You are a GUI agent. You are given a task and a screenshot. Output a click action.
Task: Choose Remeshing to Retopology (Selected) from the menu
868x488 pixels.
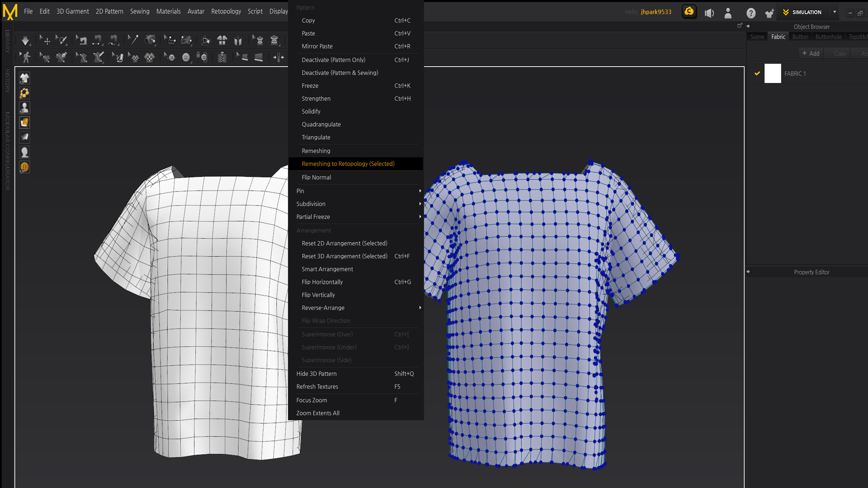pyautogui.click(x=348, y=164)
